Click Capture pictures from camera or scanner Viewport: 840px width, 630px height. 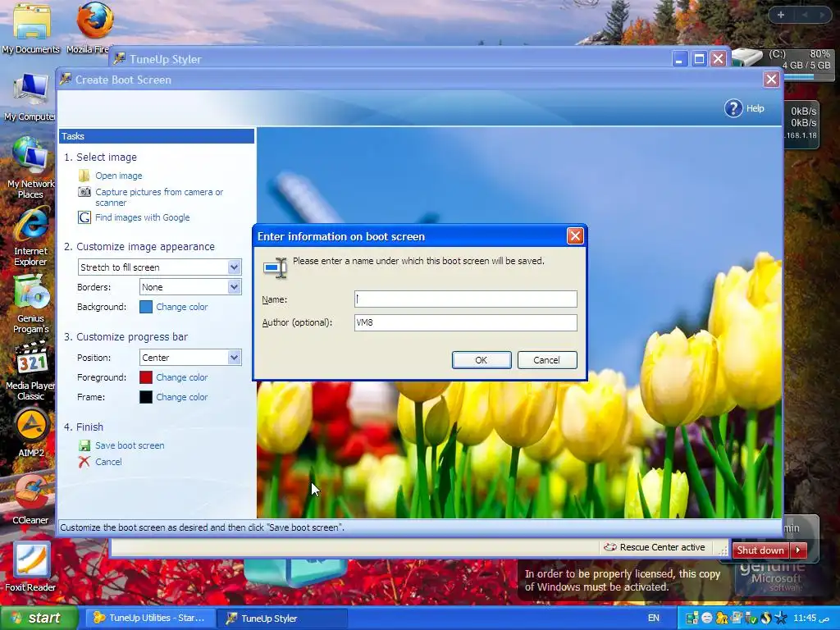click(x=159, y=197)
